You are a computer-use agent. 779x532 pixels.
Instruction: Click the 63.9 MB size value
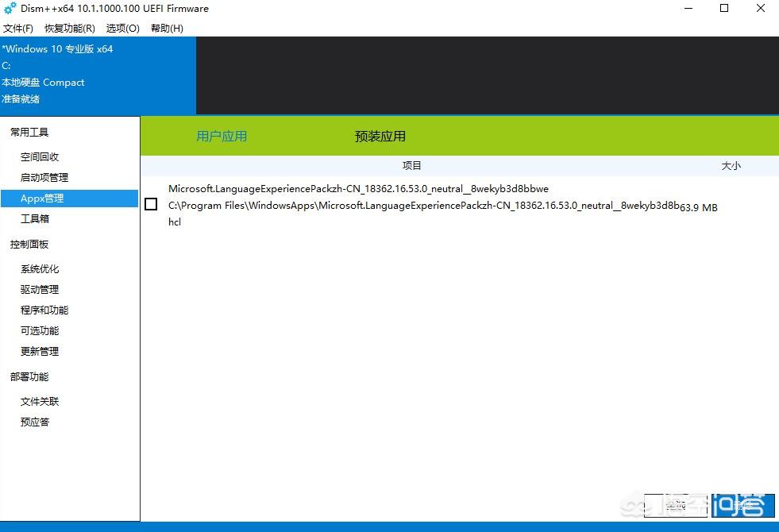tap(699, 207)
